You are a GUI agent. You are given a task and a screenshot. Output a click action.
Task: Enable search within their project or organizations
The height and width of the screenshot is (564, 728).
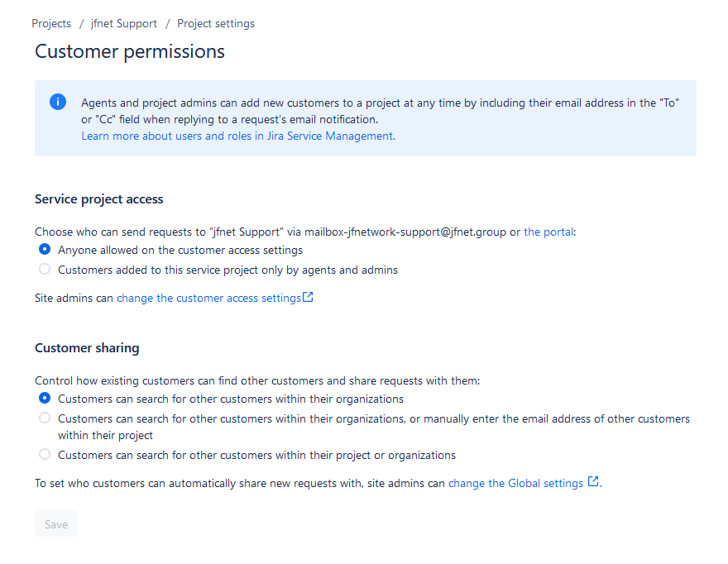click(x=45, y=453)
